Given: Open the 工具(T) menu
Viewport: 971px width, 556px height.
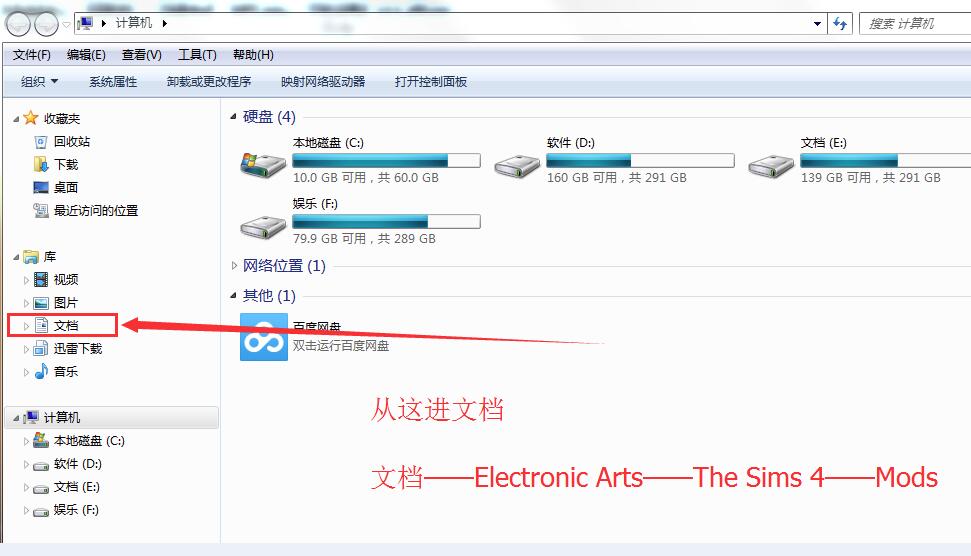Looking at the screenshot, I should 197,55.
